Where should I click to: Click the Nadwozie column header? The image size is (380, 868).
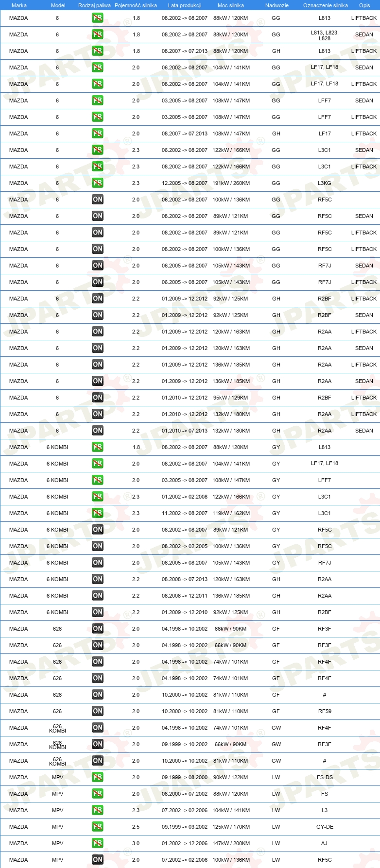[277, 5]
